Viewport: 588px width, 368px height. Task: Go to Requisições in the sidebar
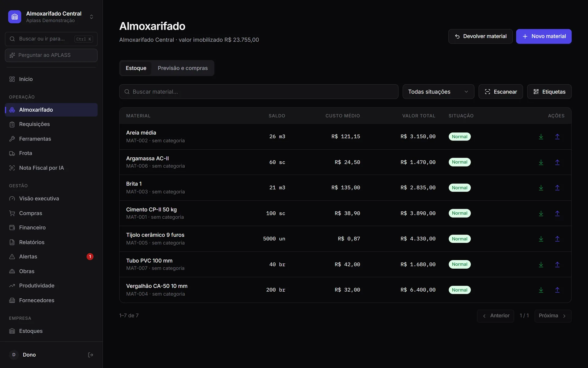point(51,124)
